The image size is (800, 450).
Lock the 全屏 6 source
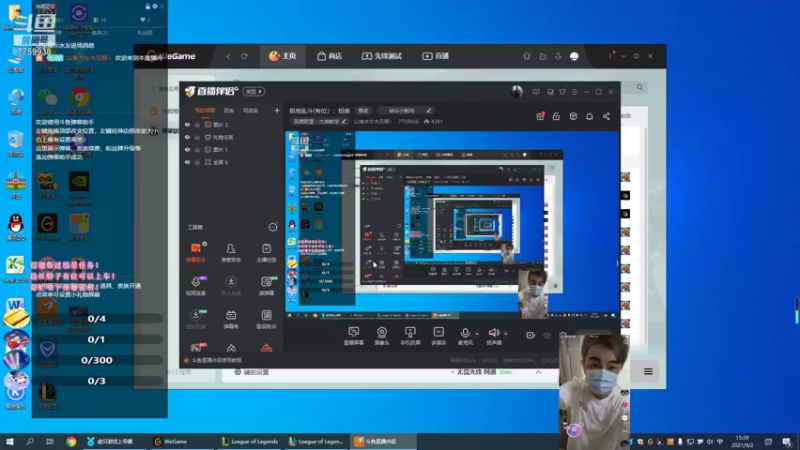tap(197, 162)
